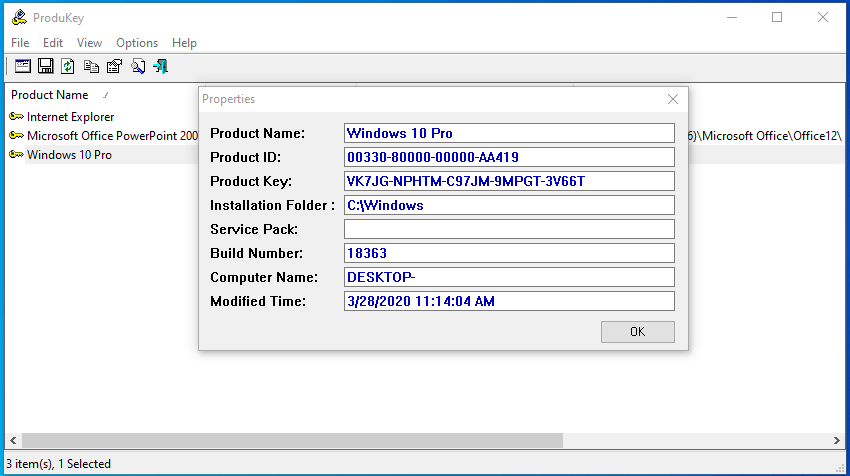This screenshot has width=850, height=476.
Task: Click into the Product Key field
Action: 509,181
